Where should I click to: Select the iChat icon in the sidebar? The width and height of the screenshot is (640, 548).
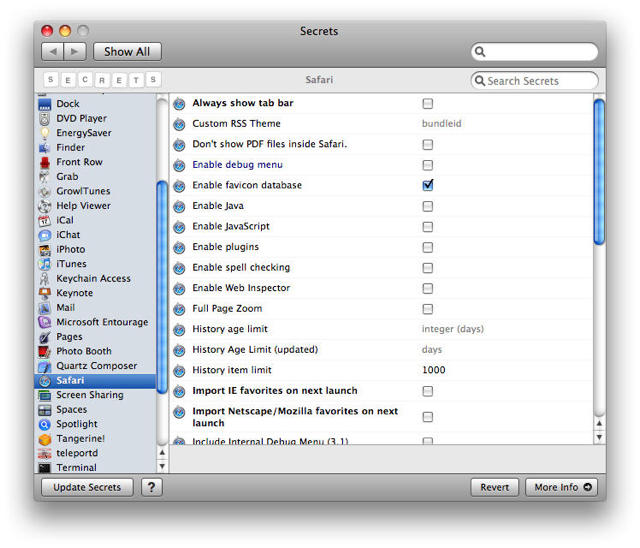45,235
